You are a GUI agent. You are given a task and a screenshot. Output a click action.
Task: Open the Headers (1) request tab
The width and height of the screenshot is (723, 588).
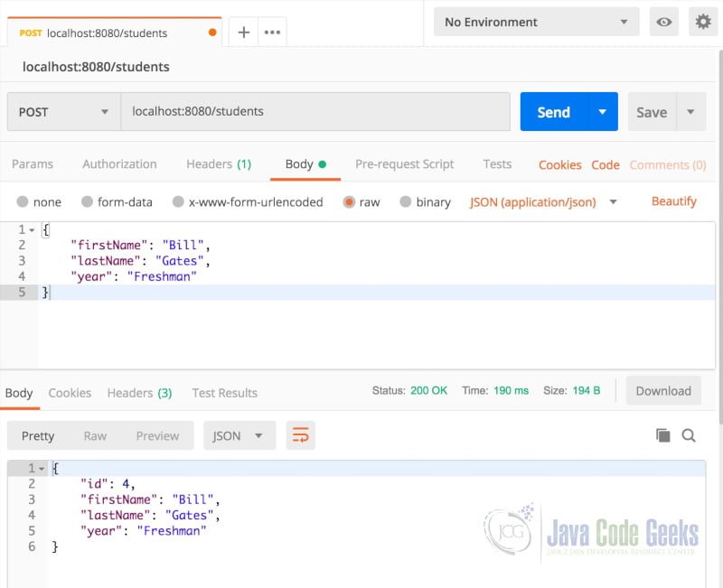click(219, 164)
